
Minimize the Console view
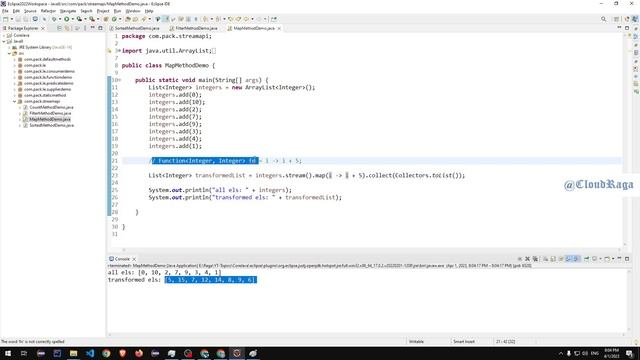620,259
